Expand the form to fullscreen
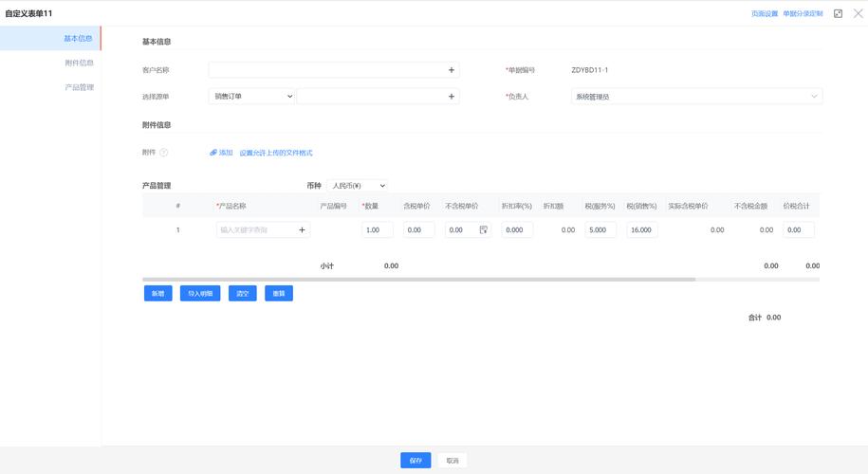868x474 pixels. (x=838, y=14)
